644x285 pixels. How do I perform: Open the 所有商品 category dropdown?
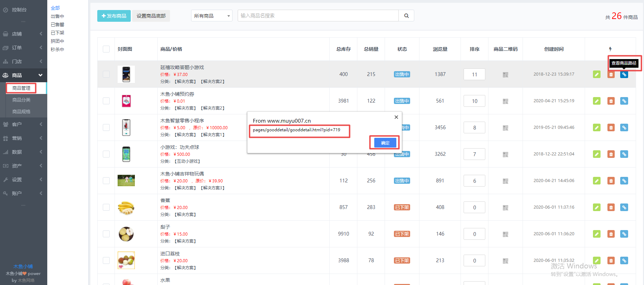pyautogui.click(x=212, y=16)
